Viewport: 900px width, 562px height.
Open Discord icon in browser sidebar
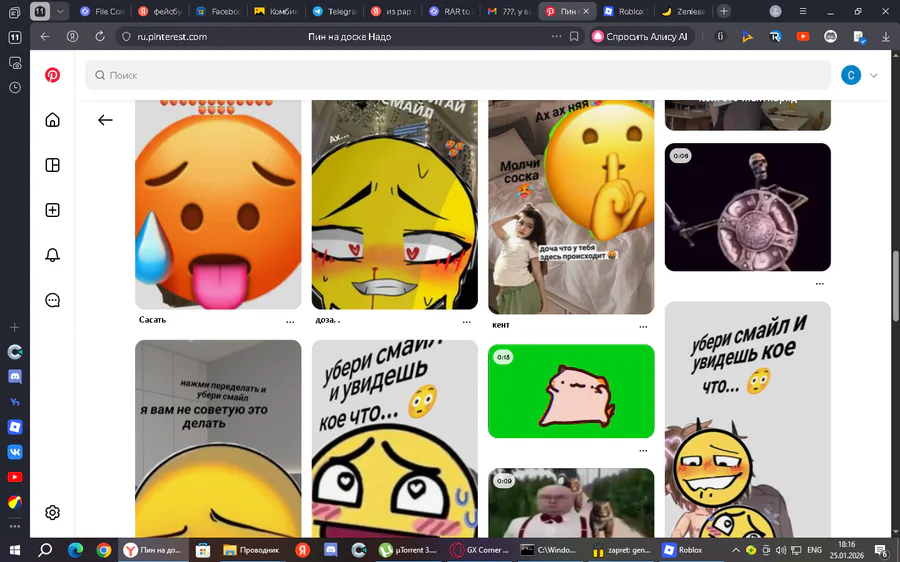(x=15, y=377)
